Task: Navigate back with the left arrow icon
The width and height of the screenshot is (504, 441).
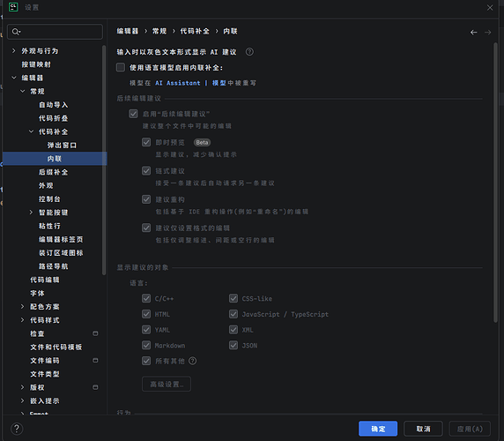Action: coord(473,32)
